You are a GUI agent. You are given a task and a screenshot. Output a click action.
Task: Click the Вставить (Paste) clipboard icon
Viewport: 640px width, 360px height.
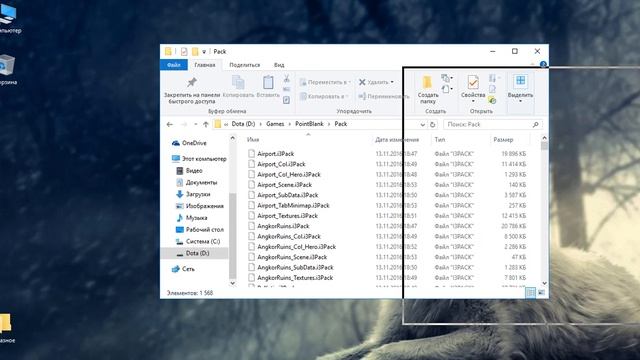(268, 82)
